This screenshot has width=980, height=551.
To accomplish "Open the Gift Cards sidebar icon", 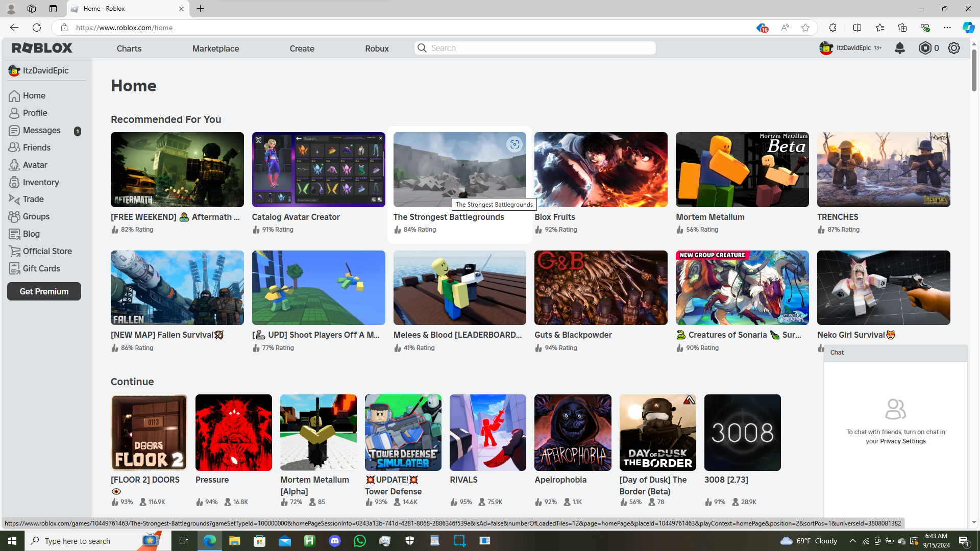I will 14,268.
